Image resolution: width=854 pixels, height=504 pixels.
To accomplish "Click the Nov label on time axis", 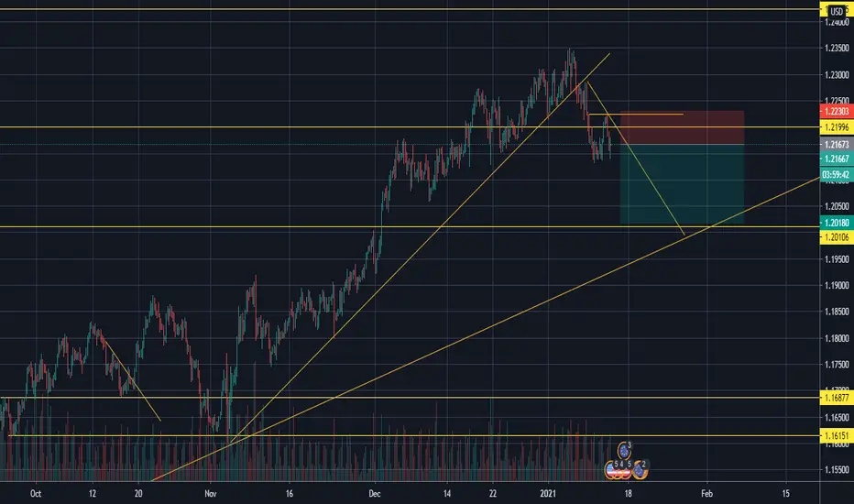I will (210, 494).
